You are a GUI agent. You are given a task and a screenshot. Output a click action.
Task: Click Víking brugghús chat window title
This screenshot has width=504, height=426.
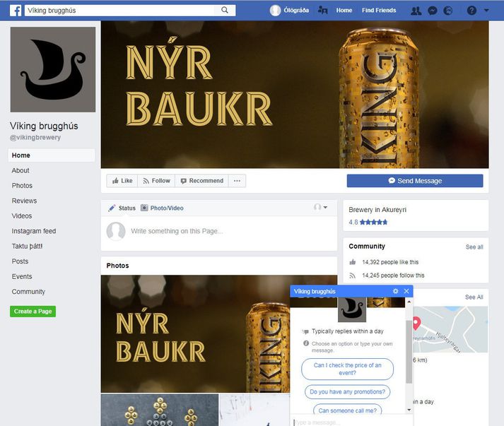pos(315,291)
